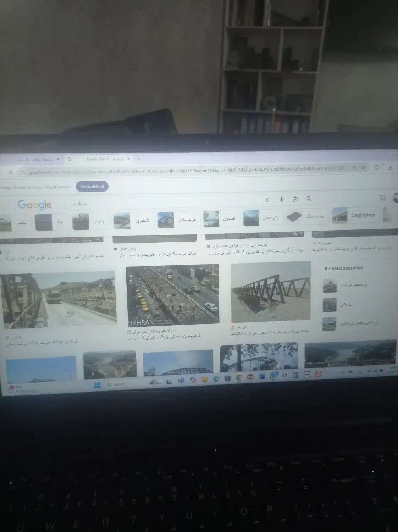Select the Daghighco filter chip
398x532 pixels.
[355, 215]
